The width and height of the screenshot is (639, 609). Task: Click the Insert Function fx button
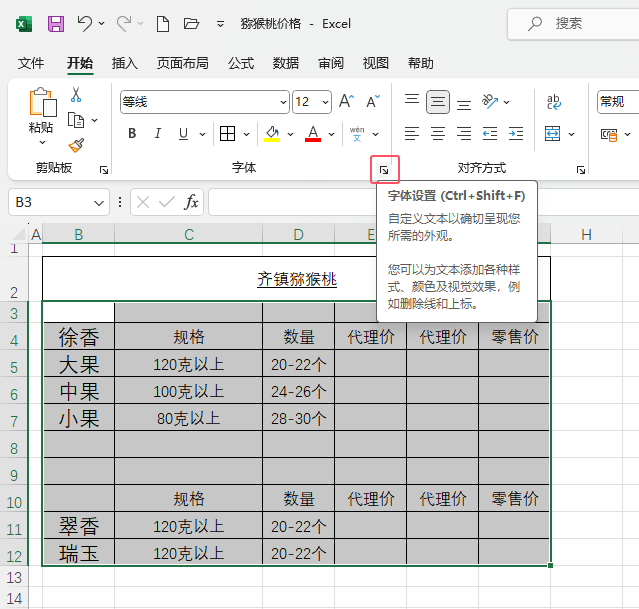[x=191, y=202]
